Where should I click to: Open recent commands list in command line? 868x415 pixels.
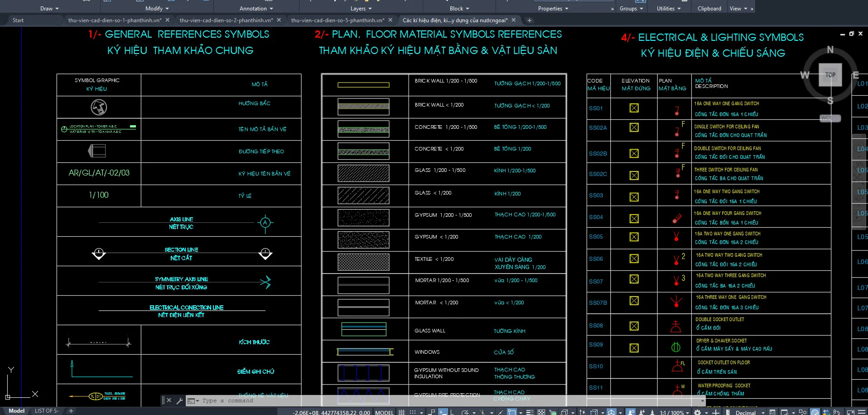click(x=193, y=400)
